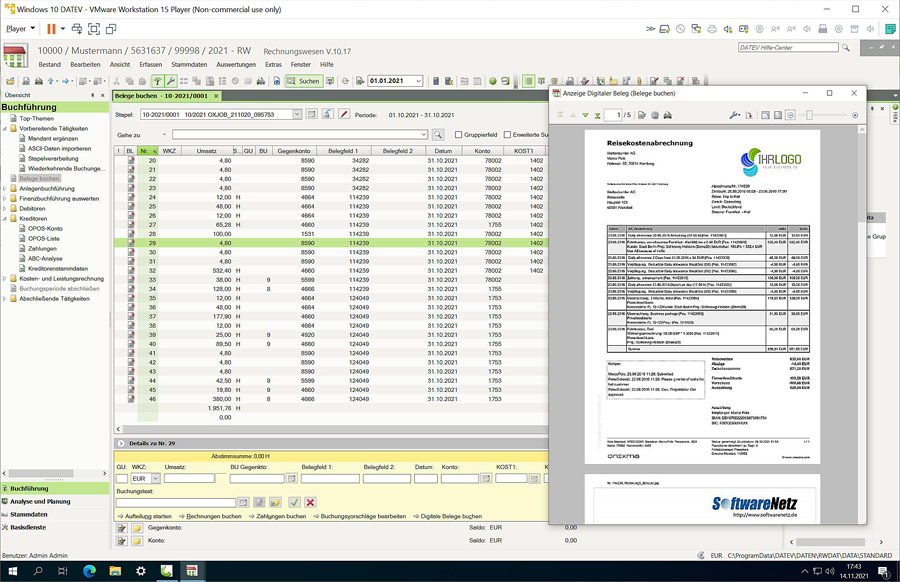900x582 pixels.
Task: Confirm the booking with the green checkmark
Action: [x=294, y=502]
